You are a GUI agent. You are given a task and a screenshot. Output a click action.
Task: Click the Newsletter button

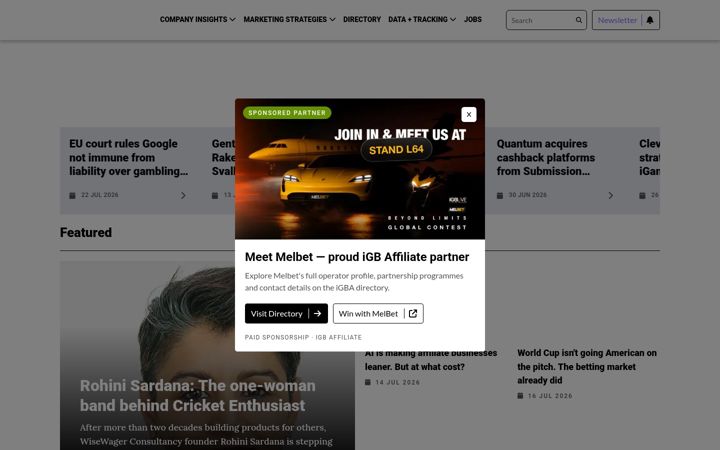tap(625, 20)
